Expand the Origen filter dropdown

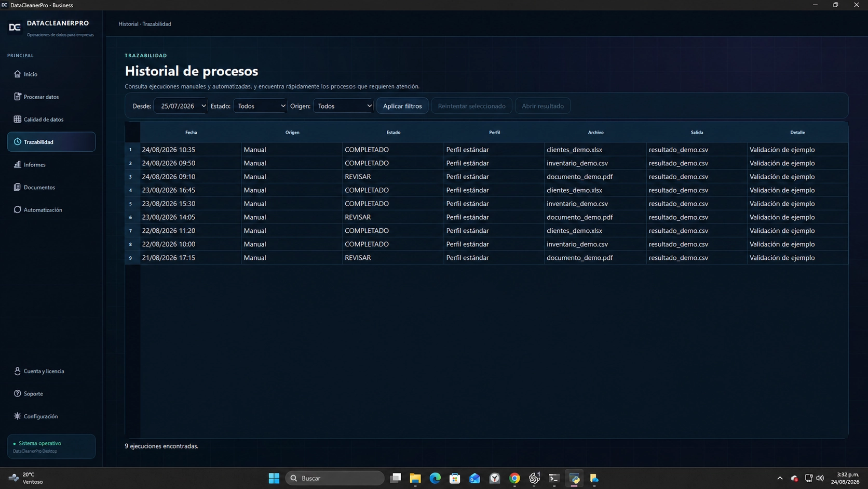tap(343, 106)
